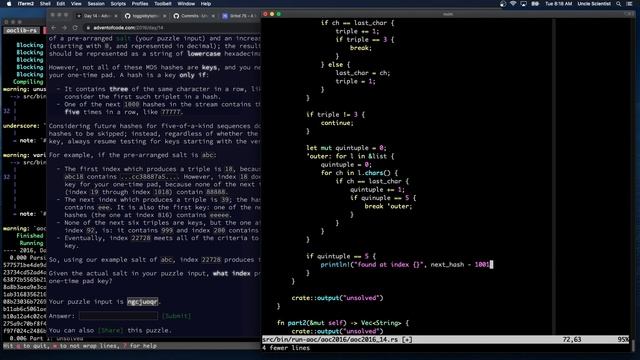640x360 pixels.
Task: Click the [Submit] button
Action: click(176, 316)
